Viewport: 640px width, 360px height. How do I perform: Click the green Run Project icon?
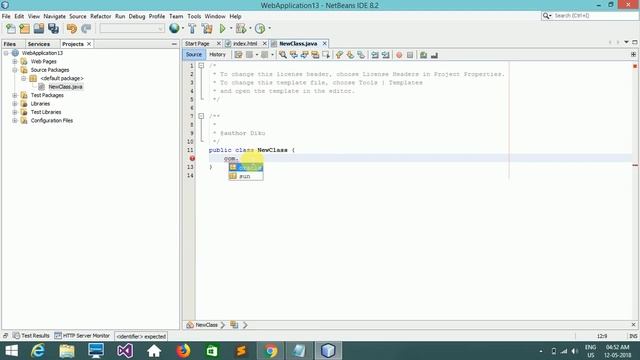coord(223,29)
